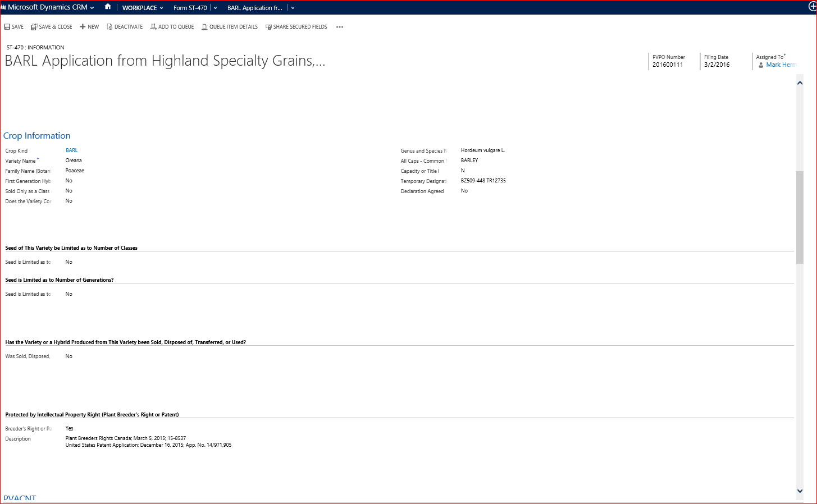817x504 pixels.
Task: Collapse the Crop Information section heading
Action: pos(37,136)
